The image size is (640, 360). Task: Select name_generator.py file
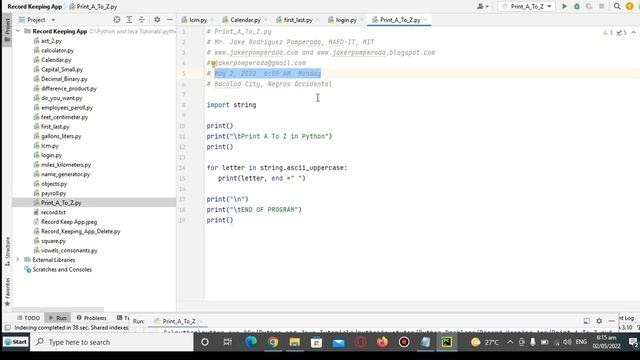tap(65, 174)
